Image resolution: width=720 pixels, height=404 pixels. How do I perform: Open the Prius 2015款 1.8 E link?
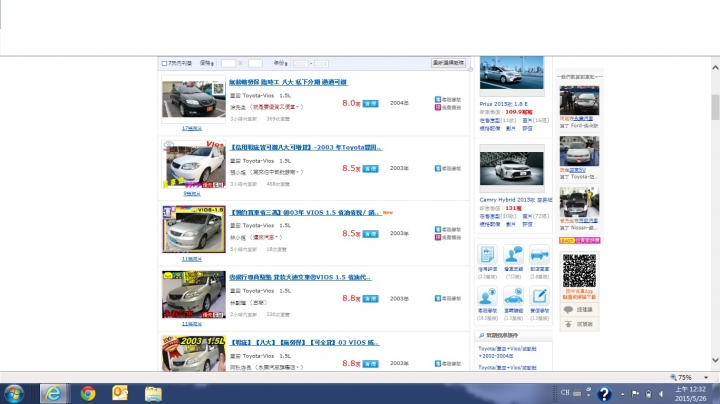coord(504,104)
